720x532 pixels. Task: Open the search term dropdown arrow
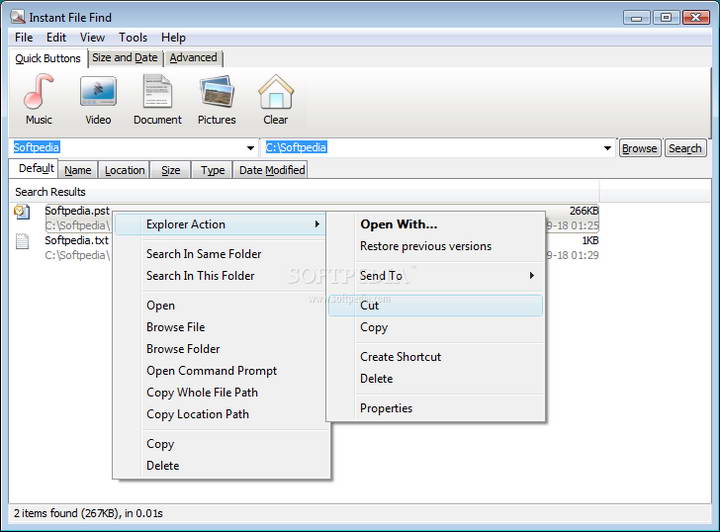click(250, 148)
